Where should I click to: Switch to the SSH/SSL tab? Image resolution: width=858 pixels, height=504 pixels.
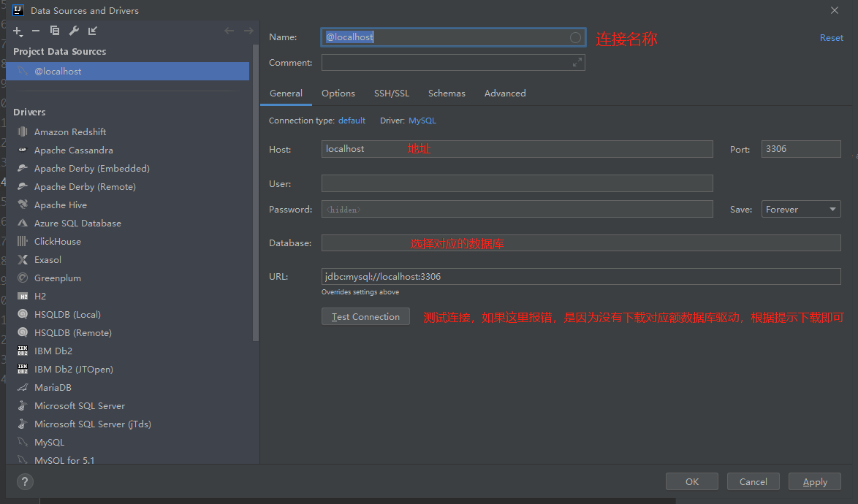[392, 93]
